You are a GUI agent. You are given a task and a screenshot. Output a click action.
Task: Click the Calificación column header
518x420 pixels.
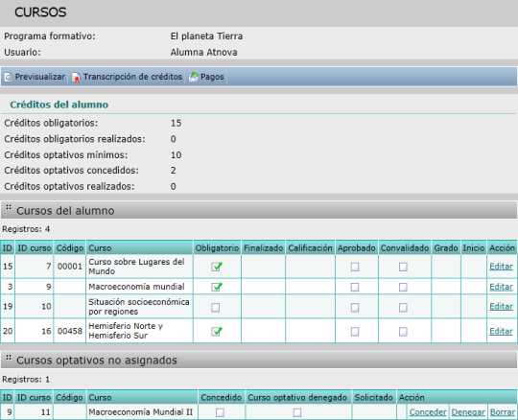[310, 247]
